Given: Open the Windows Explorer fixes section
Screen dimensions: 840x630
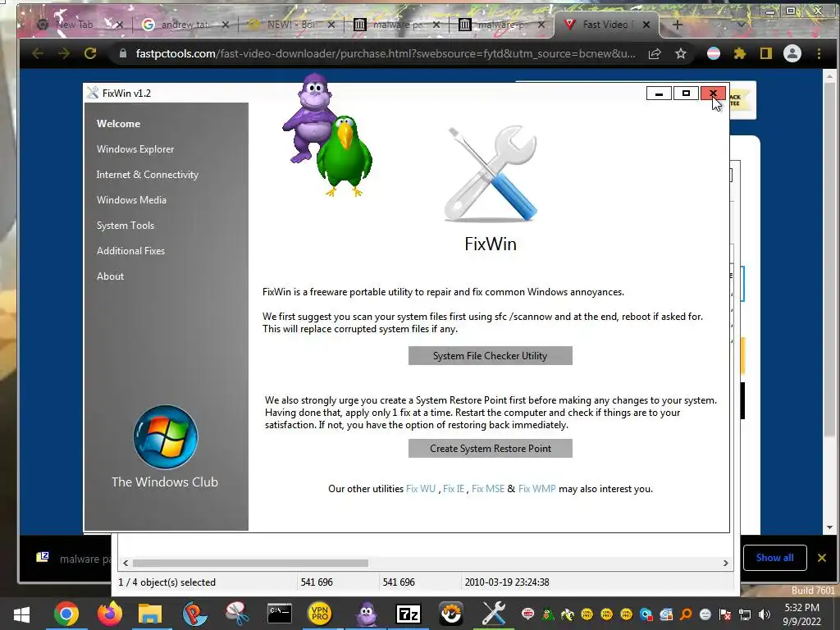Looking at the screenshot, I should pyautogui.click(x=135, y=149).
